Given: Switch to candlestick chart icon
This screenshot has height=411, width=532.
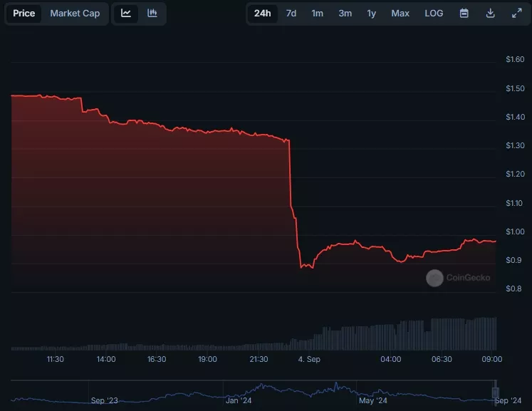Looking at the screenshot, I should [x=152, y=14].
